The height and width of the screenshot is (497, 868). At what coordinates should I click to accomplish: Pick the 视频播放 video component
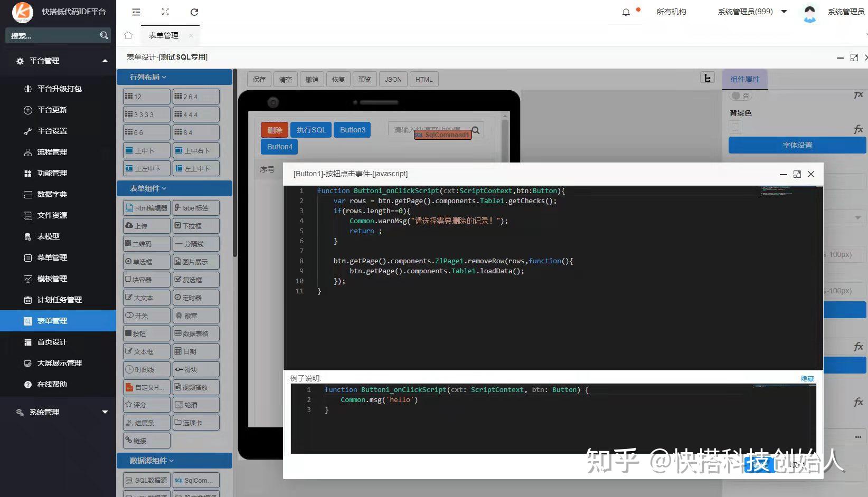click(x=196, y=387)
